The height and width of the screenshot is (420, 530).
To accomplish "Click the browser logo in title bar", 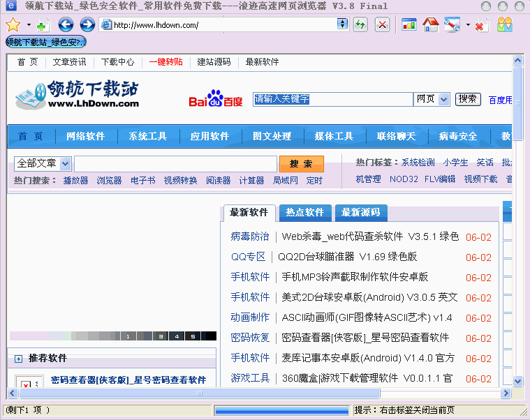I will (11, 6).
